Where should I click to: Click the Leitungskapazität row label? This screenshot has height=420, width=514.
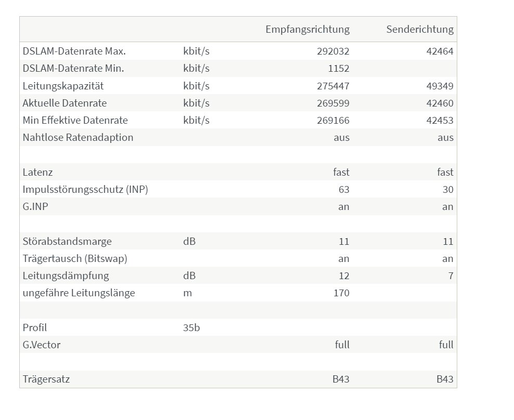(x=63, y=86)
